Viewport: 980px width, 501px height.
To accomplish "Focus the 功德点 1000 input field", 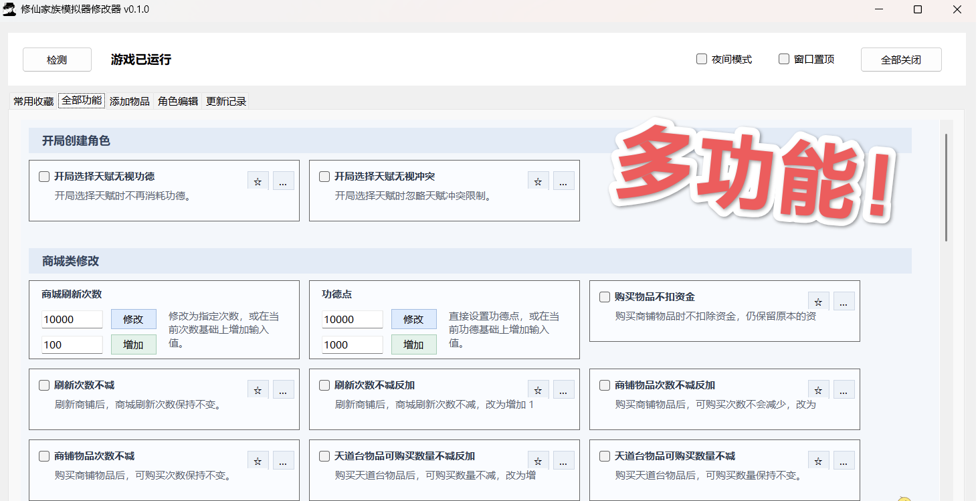I will [x=353, y=344].
